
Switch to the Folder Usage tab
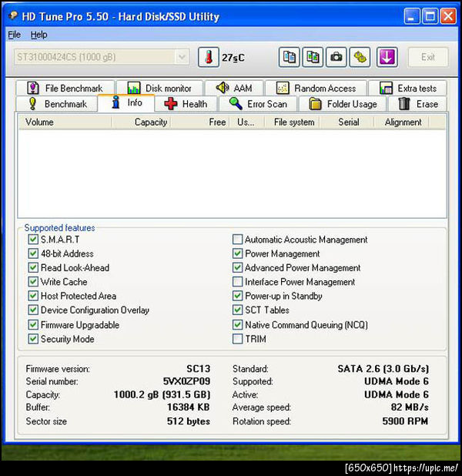click(343, 104)
